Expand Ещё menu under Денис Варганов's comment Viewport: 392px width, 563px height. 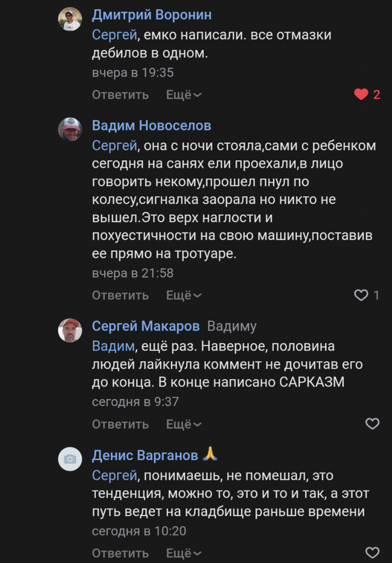click(x=184, y=553)
